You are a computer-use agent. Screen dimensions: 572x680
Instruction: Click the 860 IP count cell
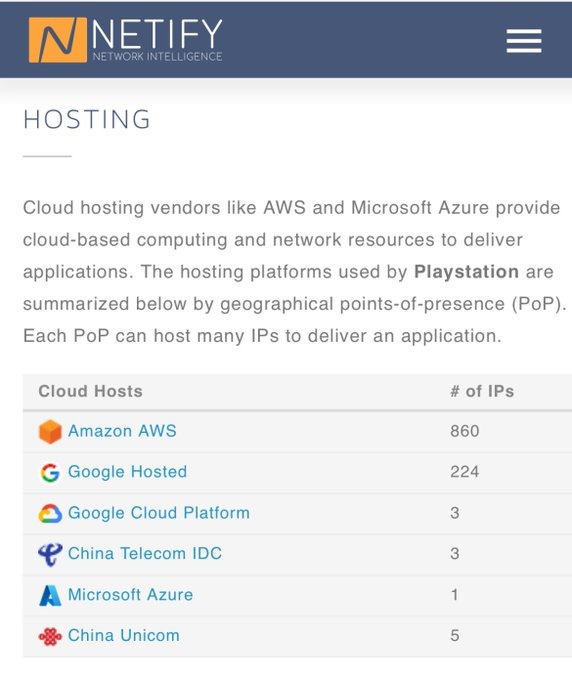tap(464, 431)
